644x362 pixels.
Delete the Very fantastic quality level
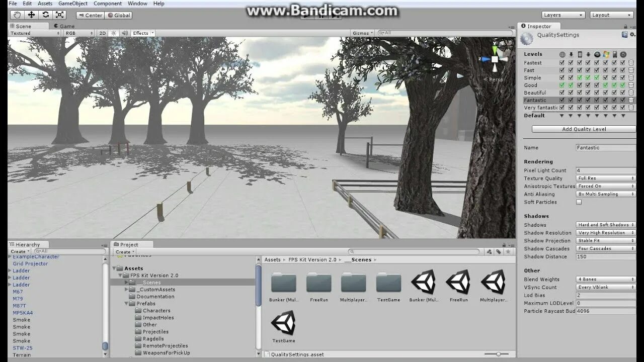coord(631,108)
